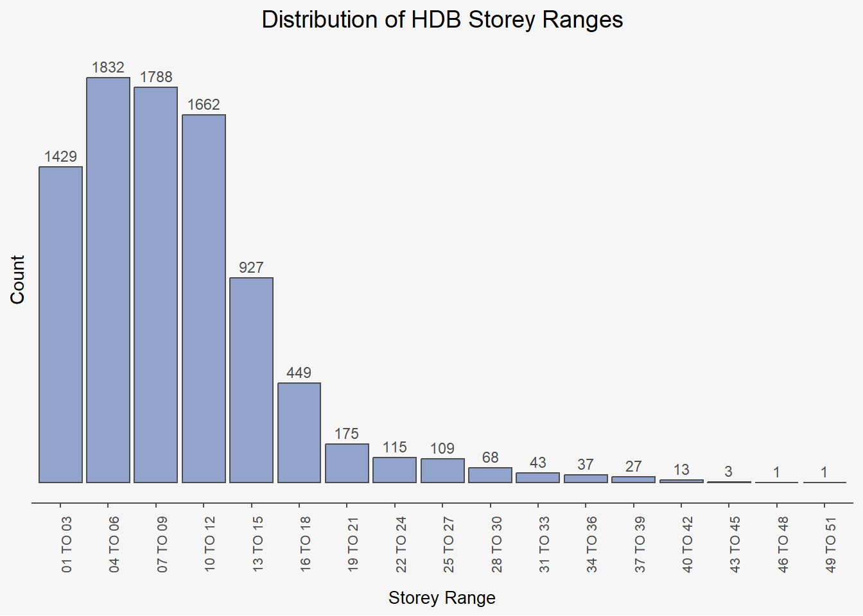Viewport: 863px width, 616px height.
Task: Click the 1788 value label
Action: (156, 77)
